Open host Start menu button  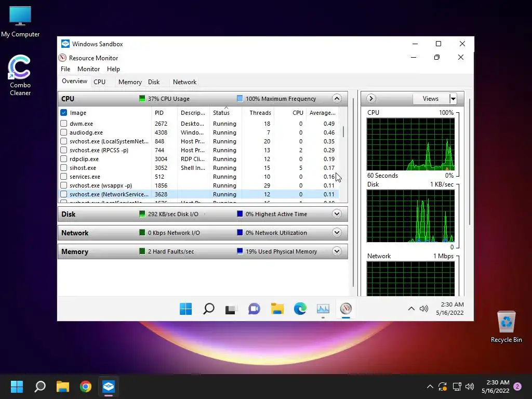click(17, 387)
